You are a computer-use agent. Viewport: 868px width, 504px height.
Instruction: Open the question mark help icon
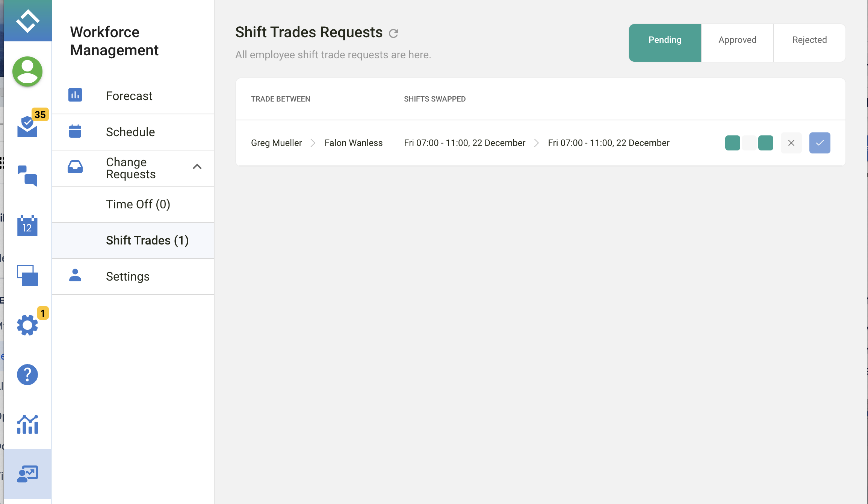27,375
